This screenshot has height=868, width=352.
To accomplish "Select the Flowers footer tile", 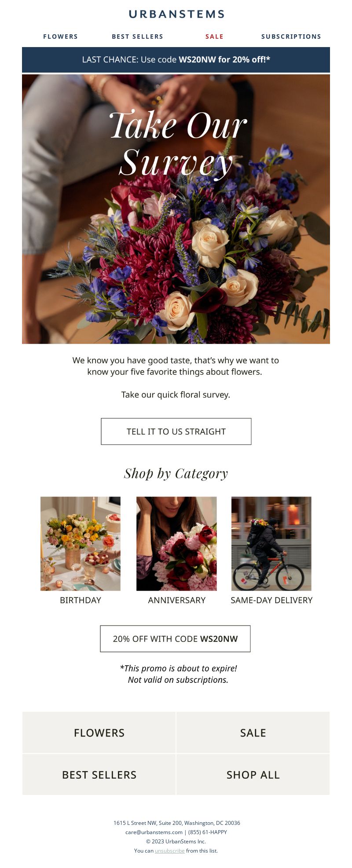I will click(x=99, y=732).
